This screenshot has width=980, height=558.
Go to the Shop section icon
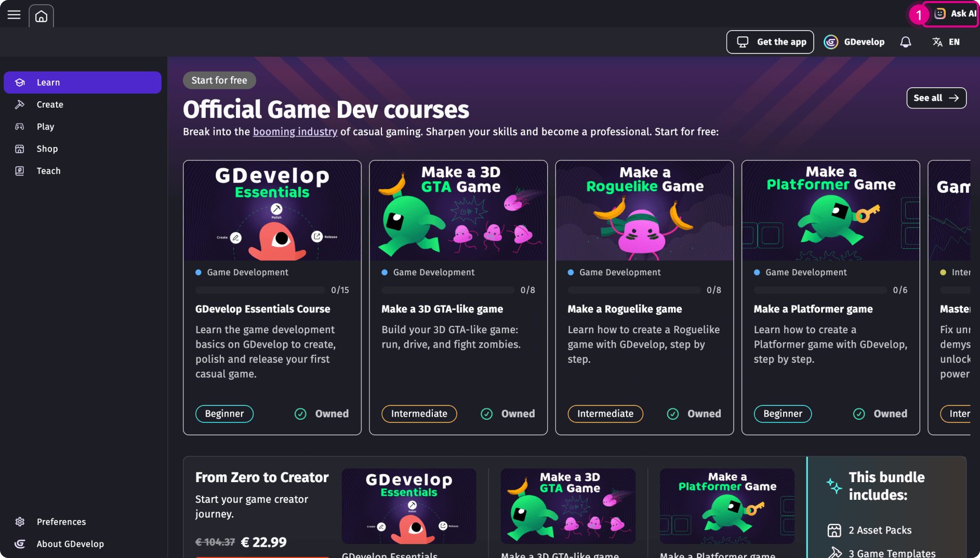20,149
